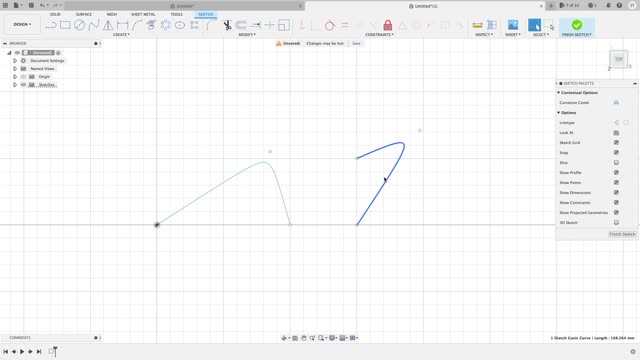Open the Insert Image tool

(513, 25)
